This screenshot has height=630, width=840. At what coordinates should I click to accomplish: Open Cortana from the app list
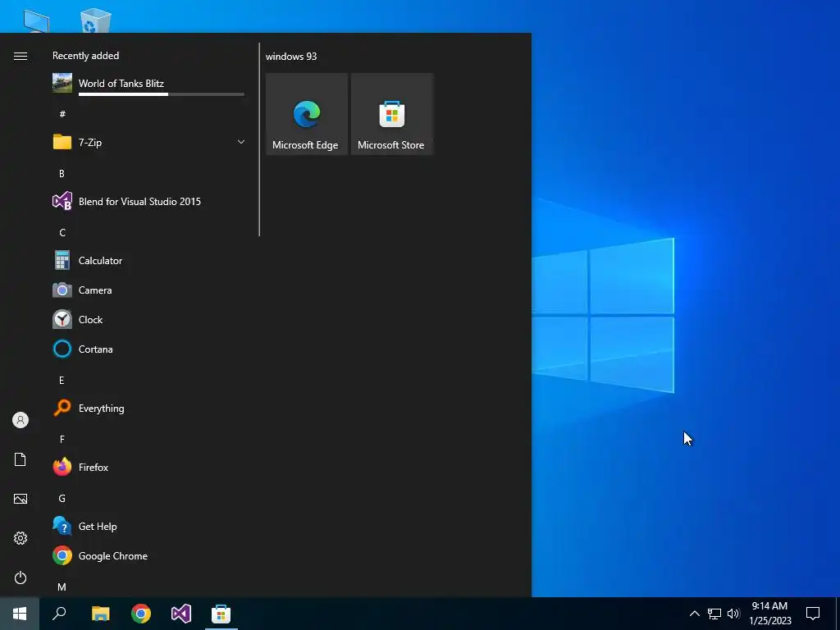tap(148, 349)
